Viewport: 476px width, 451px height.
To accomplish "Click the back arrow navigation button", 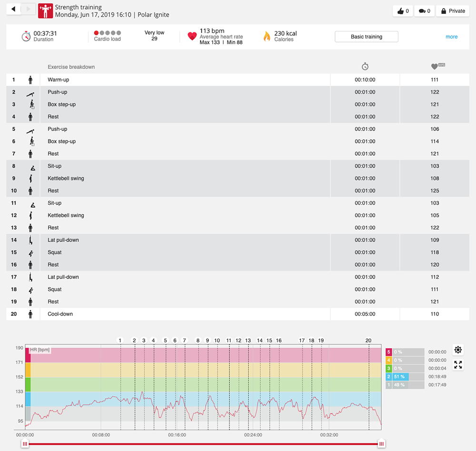I will point(13,9).
